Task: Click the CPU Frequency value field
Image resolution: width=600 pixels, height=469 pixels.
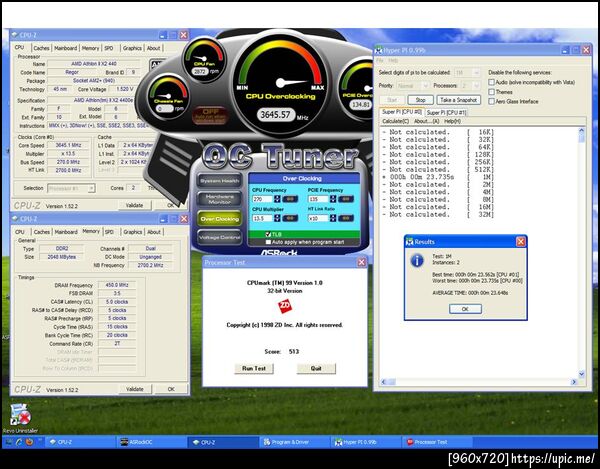Action: click(262, 199)
